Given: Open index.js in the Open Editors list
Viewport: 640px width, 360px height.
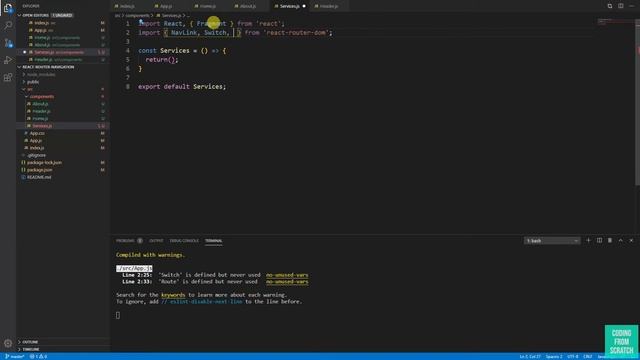Looking at the screenshot, I should [63, 23].
